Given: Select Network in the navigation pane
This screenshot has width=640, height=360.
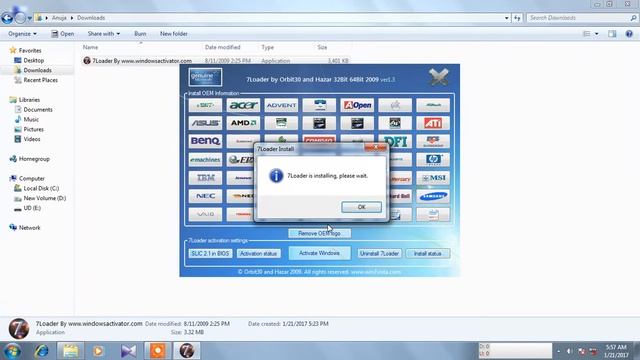Looking at the screenshot, I should pyautogui.click(x=29, y=228).
